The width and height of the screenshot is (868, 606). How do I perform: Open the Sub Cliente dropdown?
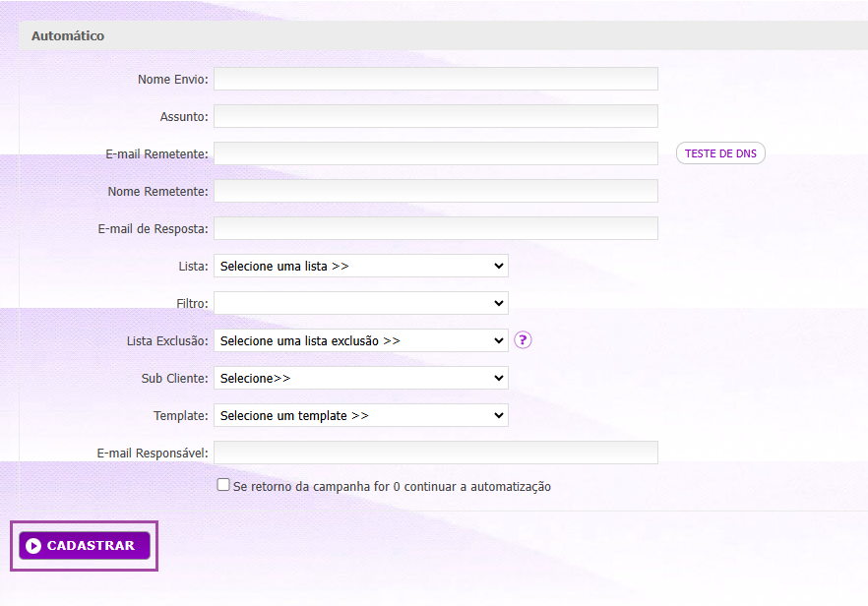[x=361, y=378]
